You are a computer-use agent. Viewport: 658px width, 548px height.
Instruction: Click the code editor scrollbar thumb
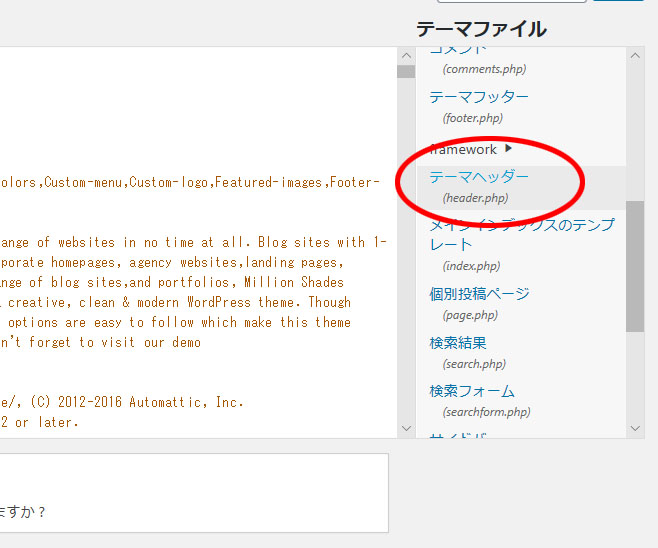pyautogui.click(x=405, y=72)
